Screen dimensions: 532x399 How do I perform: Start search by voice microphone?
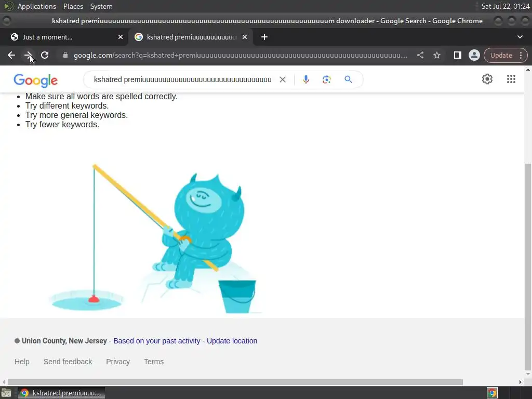(x=306, y=79)
